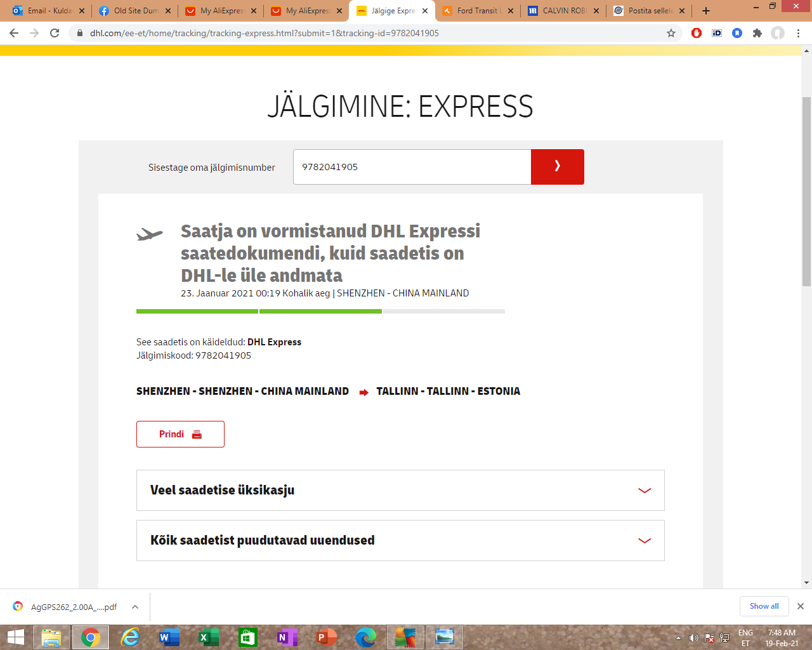Screen dimensions: 812x650
Task: Click the shipment progress bar
Action: pos(320,311)
